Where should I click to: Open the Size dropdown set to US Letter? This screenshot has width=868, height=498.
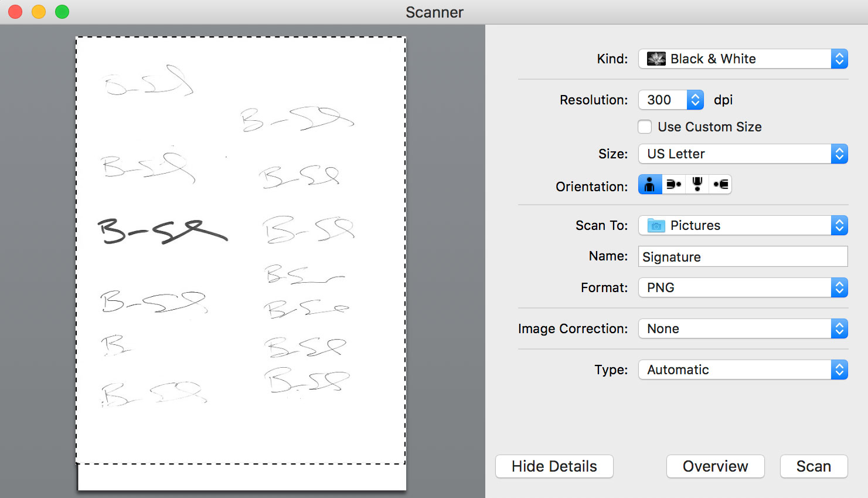(743, 154)
